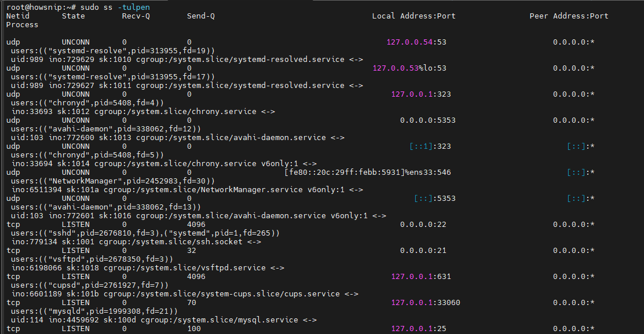Click local address 127.0.0.53%lo:53
The width and height of the screenshot is (644, 334).
409,68
